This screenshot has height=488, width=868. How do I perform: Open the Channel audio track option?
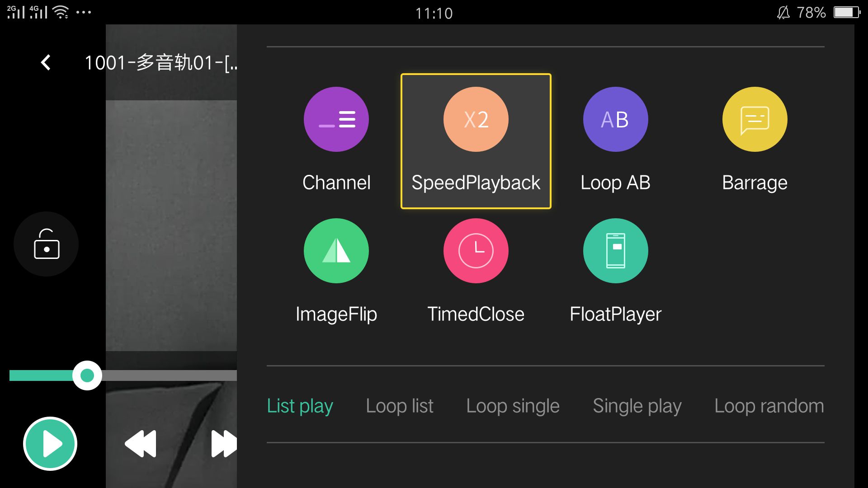tap(336, 120)
